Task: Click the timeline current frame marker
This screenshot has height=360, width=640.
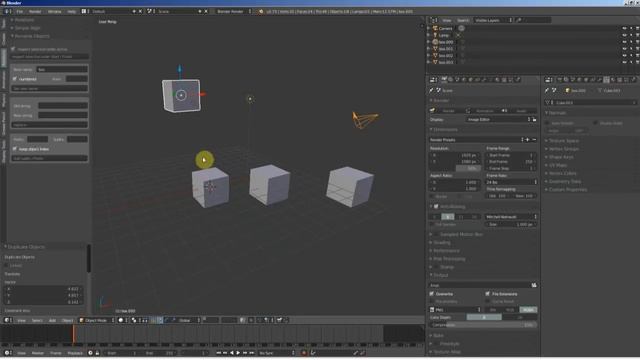Action: (73, 334)
